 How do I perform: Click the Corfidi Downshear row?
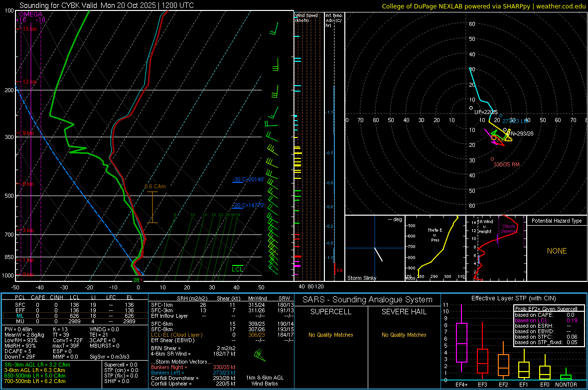tap(193, 378)
